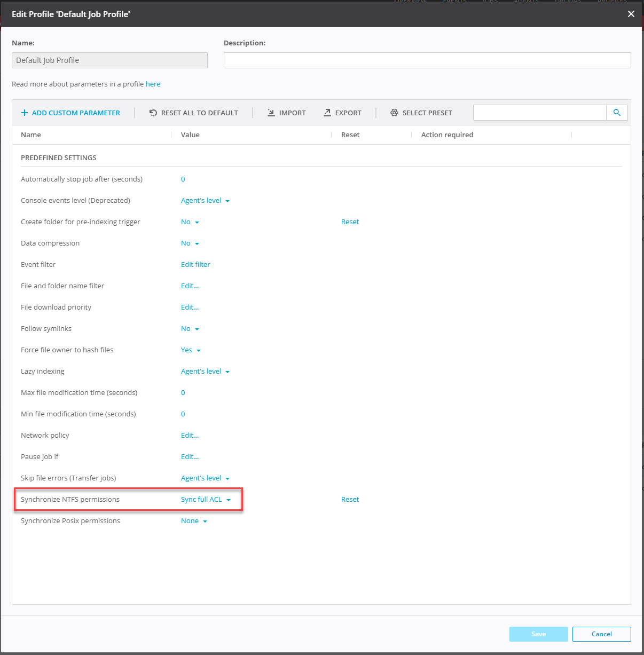Image resolution: width=644 pixels, height=655 pixels.
Task: Click the Add Custom Parameter plus icon
Action: pos(25,113)
